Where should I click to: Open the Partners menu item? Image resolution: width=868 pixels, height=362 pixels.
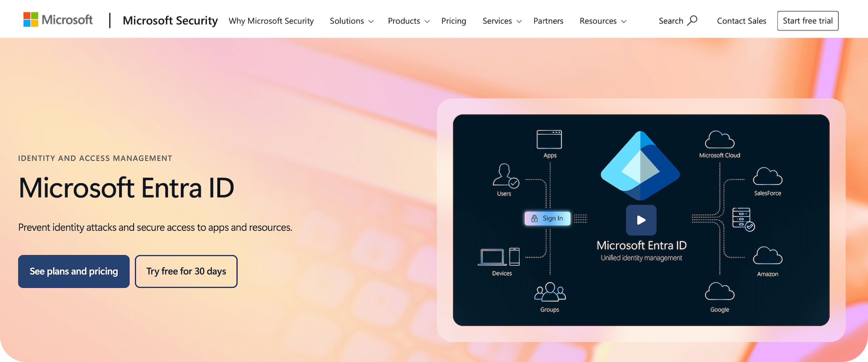point(548,21)
